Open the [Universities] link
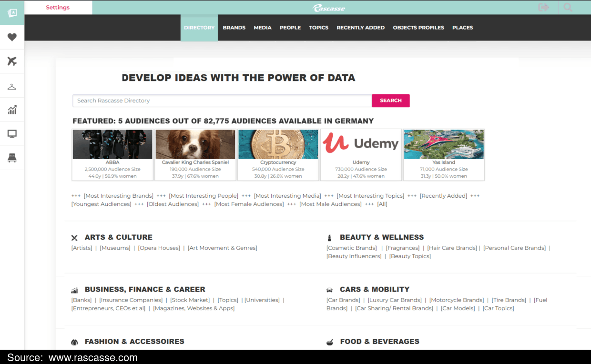The height and width of the screenshot is (364, 591). tap(262, 300)
